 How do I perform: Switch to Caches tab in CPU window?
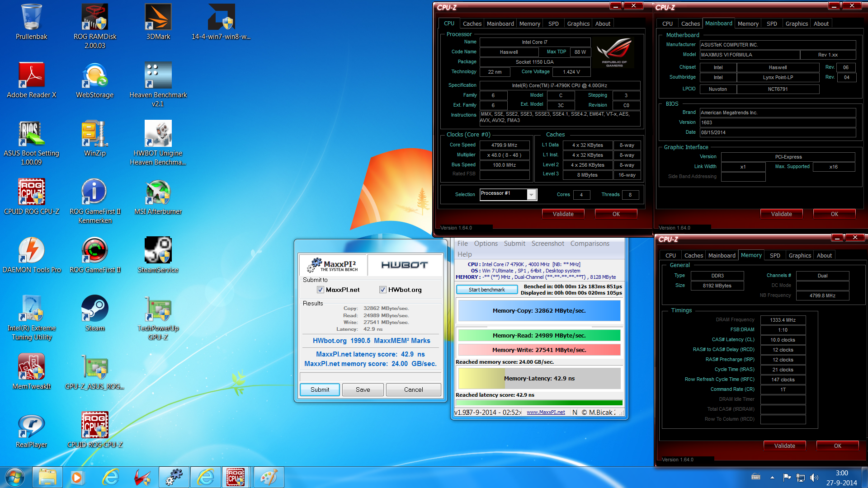coord(472,23)
